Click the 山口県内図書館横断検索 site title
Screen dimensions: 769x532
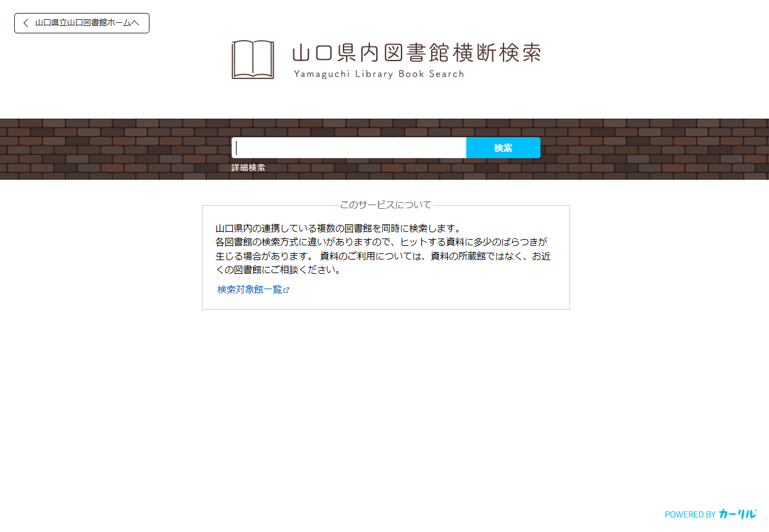click(x=416, y=53)
